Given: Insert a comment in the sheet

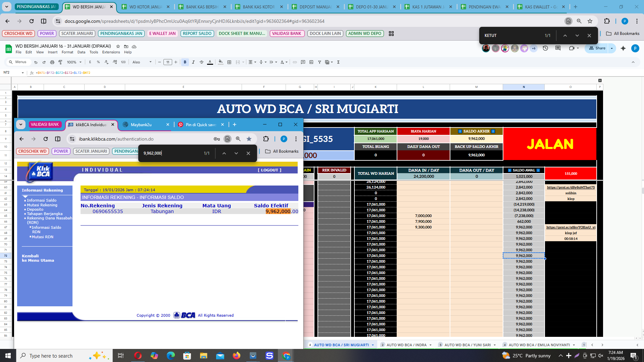Looking at the screenshot, I should (303, 62).
